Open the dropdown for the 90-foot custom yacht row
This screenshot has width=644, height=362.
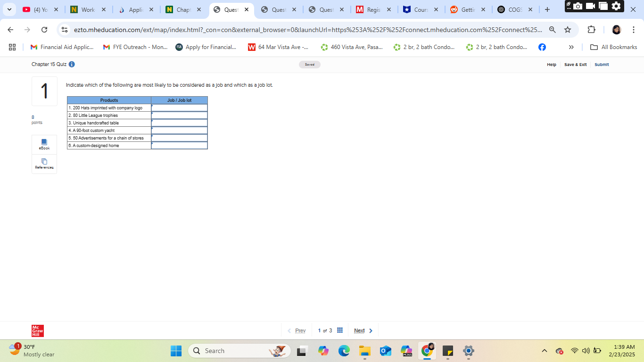coord(179,131)
